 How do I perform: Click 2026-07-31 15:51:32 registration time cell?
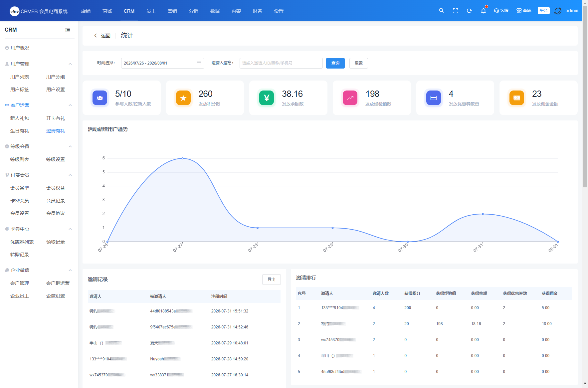click(230, 311)
